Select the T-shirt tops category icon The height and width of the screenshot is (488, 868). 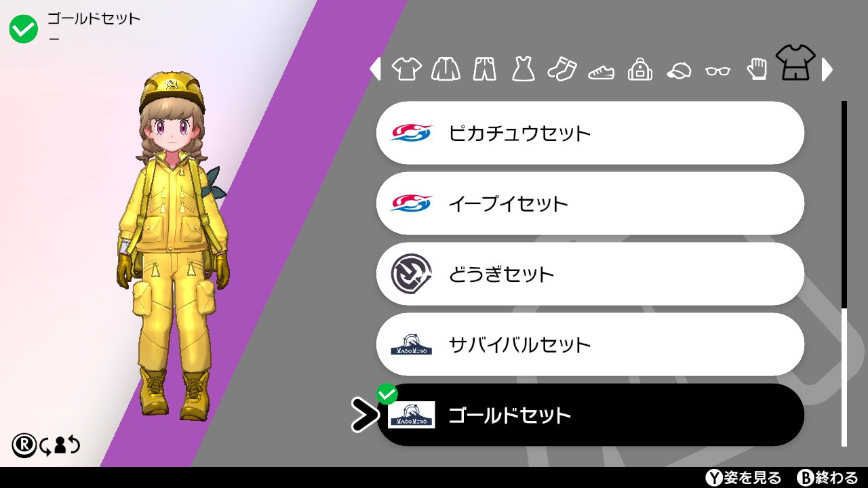coord(407,69)
